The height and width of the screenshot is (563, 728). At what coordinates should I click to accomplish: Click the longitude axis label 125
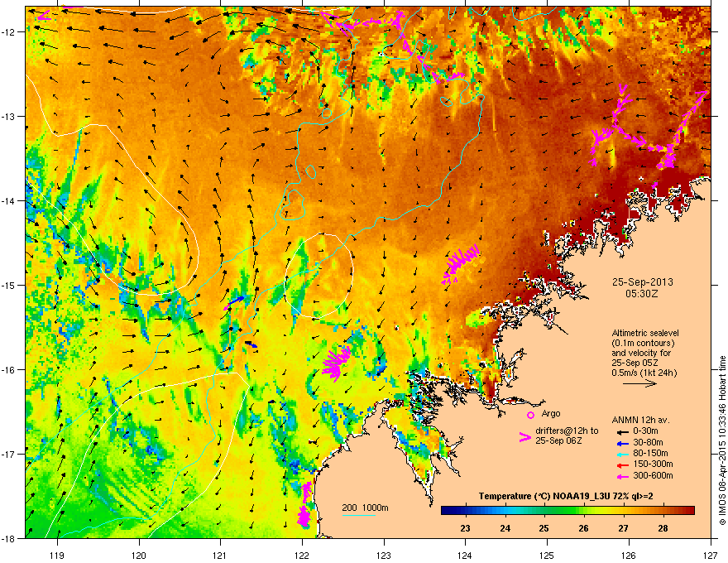pos(547,555)
